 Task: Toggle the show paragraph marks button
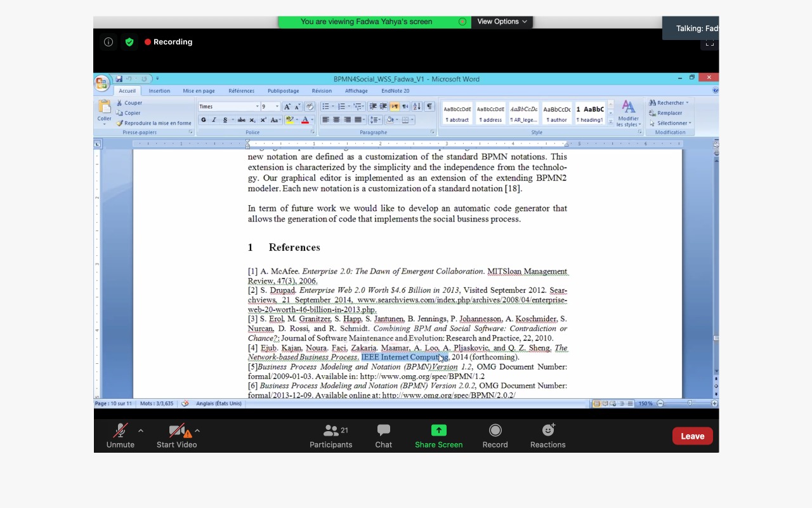click(x=429, y=106)
